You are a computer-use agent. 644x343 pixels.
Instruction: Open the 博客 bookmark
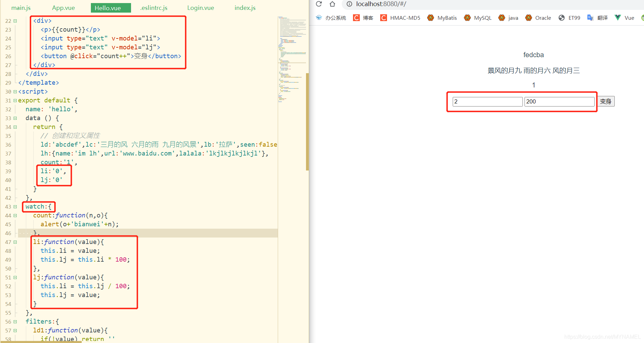click(x=363, y=18)
